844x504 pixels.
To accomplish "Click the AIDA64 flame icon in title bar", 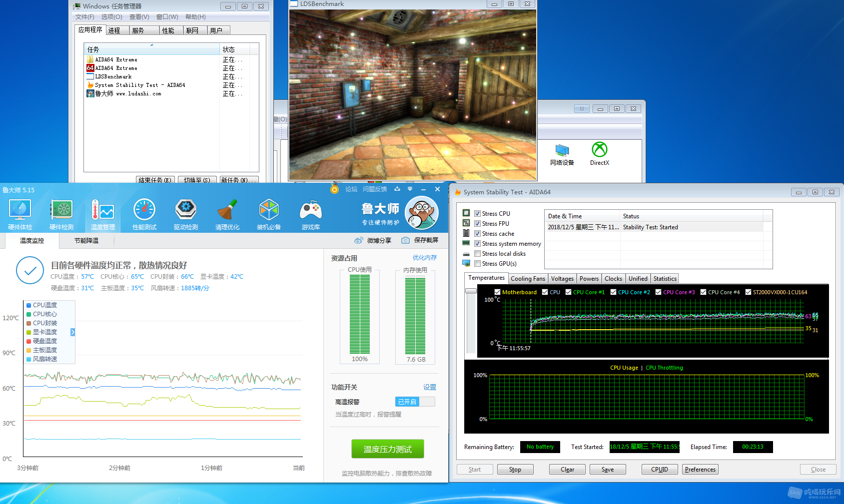I will [x=458, y=192].
